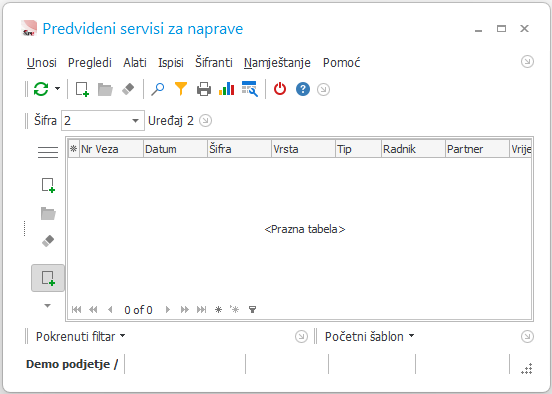Go to first record navigator button
This screenshot has height=394, width=552.
point(76,309)
